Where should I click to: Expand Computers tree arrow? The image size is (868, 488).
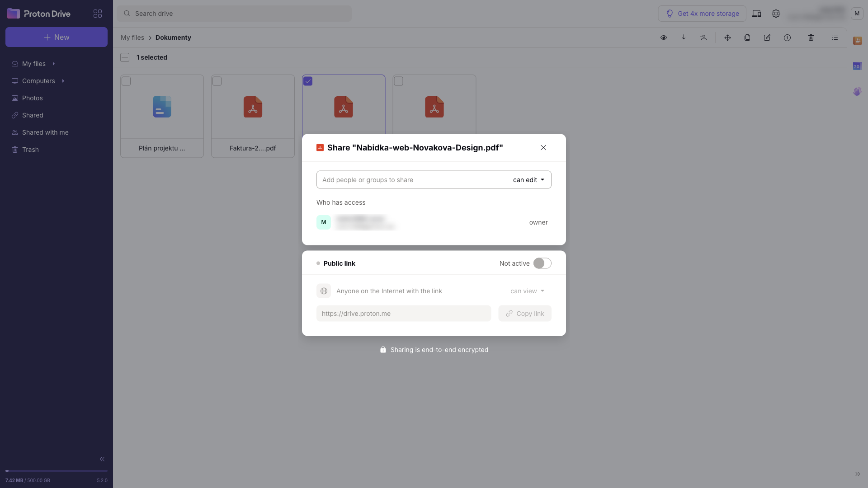point(63,81)
